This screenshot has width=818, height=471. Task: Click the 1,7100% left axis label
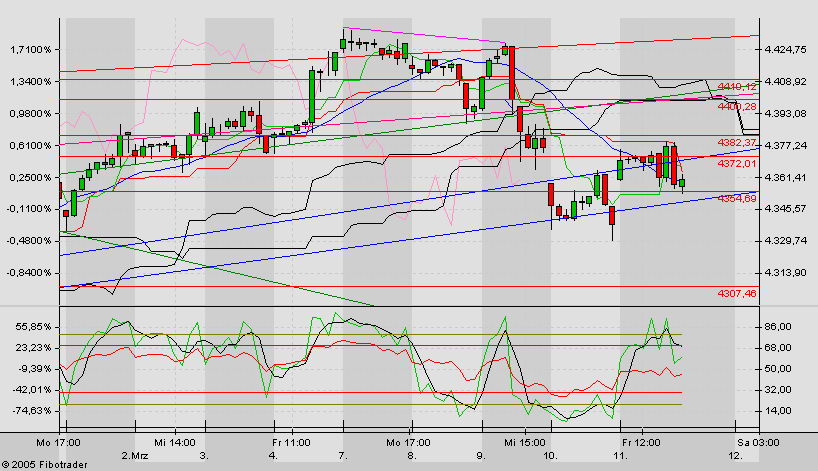pyautogui.click(x=32, y=49)
